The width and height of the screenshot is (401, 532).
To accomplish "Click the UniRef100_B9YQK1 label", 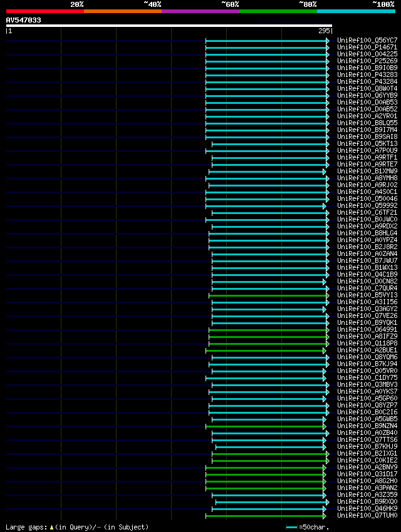I will coord(367,323).
